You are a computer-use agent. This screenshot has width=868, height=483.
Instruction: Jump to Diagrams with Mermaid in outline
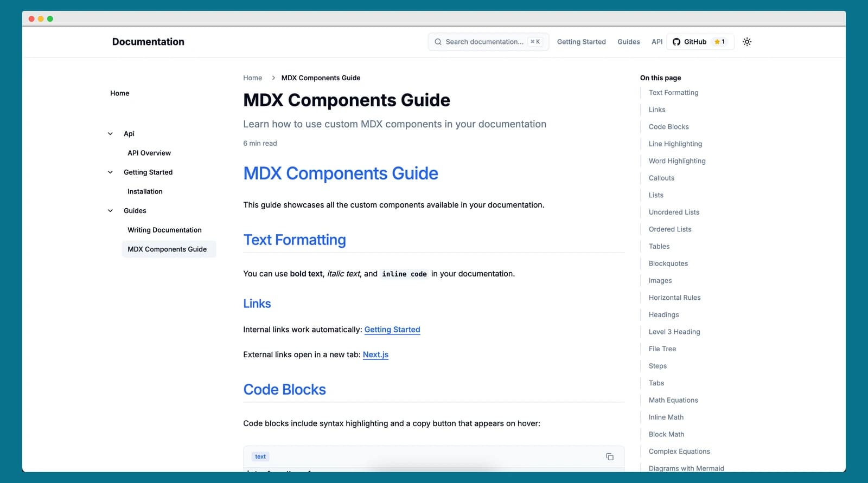coord(686,468)
